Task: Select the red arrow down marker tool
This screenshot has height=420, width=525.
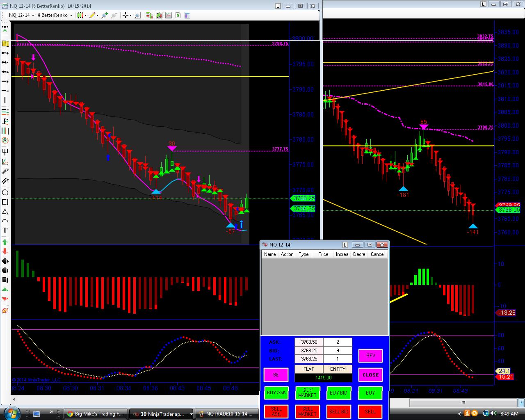Action: click(5, 251)
